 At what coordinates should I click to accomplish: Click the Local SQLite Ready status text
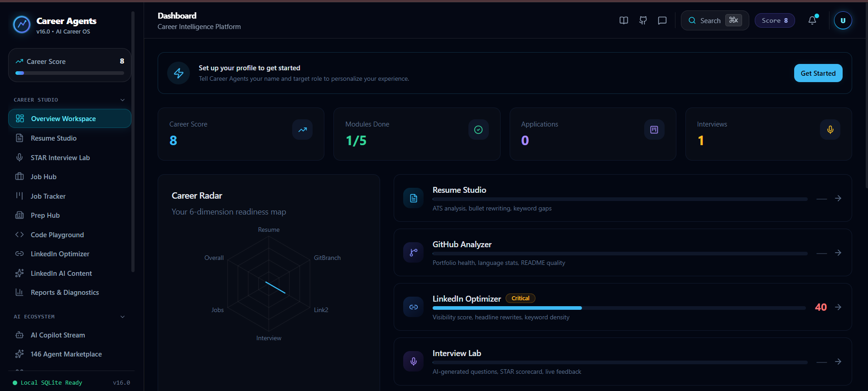tap(51, 382)
